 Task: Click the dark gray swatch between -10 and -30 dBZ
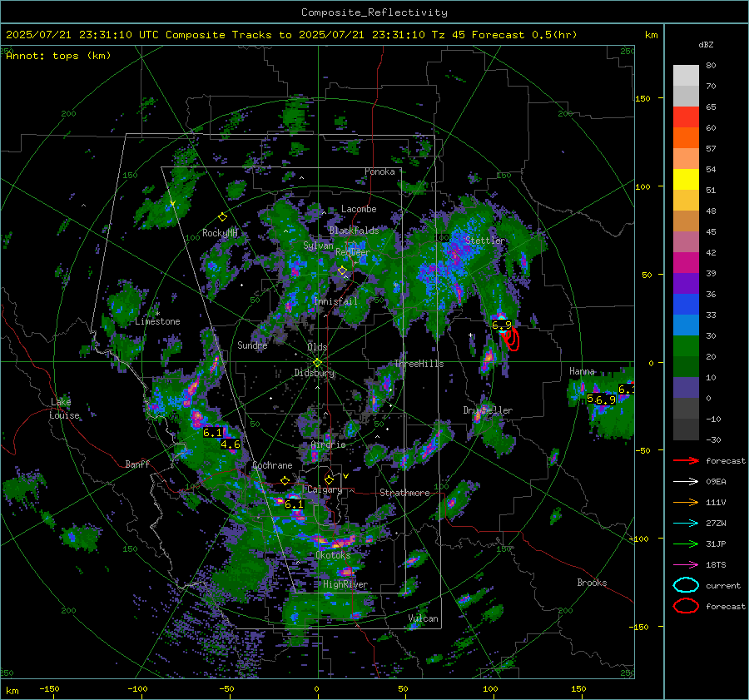[686, 429]
